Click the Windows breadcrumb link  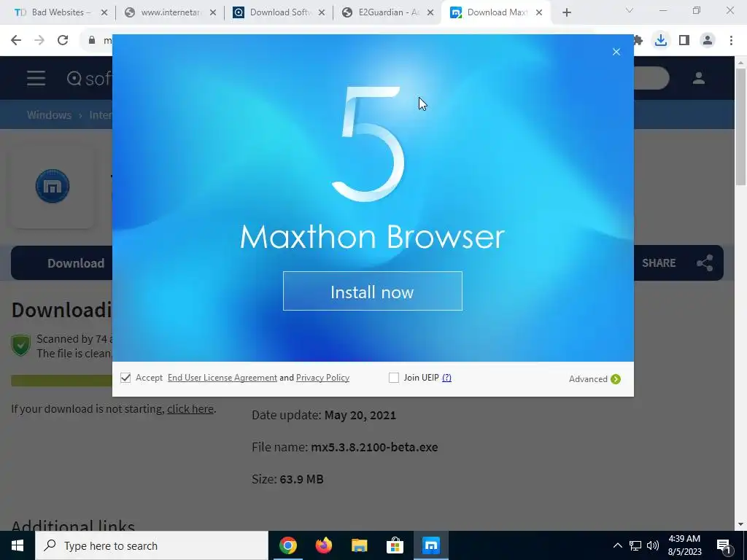(x=49, y=114)
